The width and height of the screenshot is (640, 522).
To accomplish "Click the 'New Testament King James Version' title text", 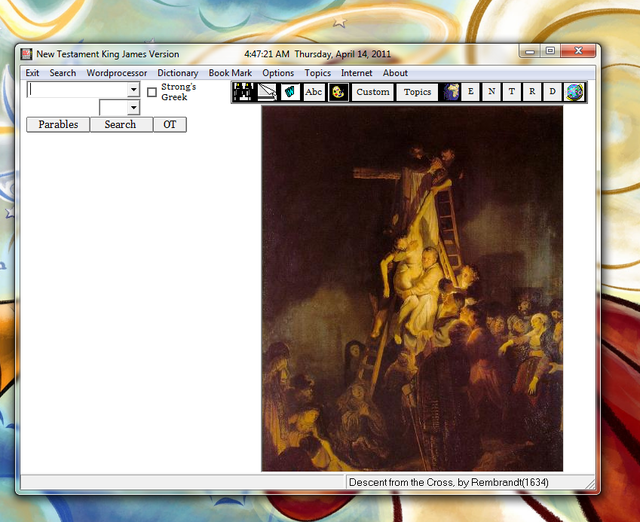I will 108,54.
